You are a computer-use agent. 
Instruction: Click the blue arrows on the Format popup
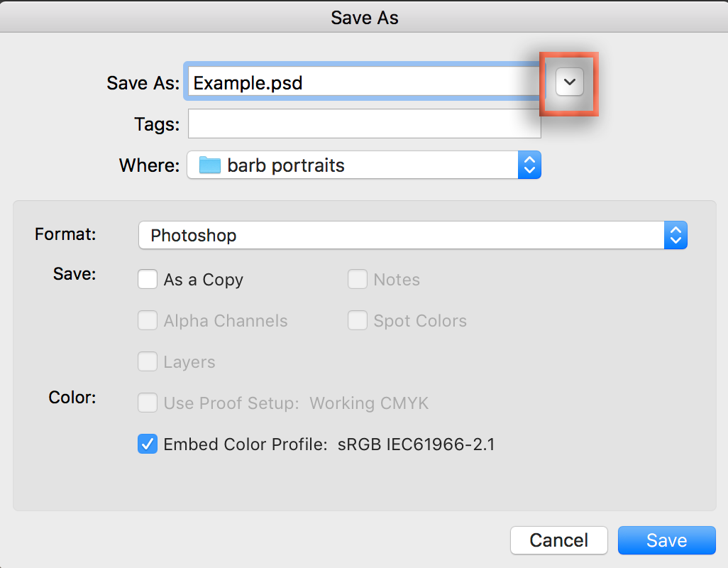pos(675,235)
